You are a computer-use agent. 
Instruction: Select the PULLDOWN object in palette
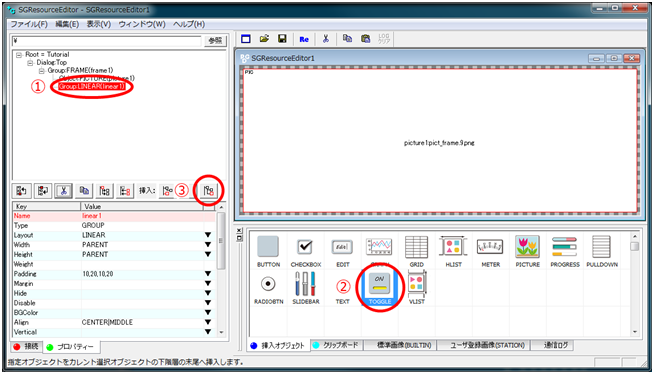pyautogui.click(x=602, y=251)
